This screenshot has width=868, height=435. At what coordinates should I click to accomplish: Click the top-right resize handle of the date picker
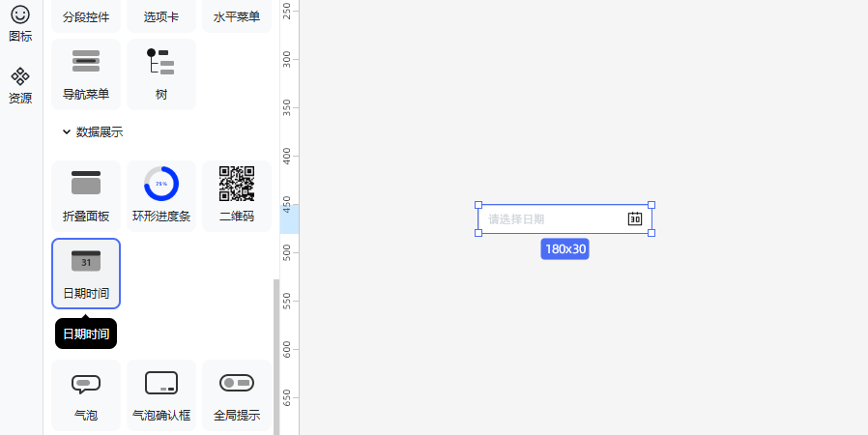tap(651, 205)
